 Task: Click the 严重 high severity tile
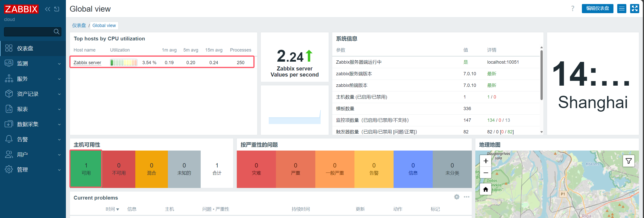coord(296,169)
